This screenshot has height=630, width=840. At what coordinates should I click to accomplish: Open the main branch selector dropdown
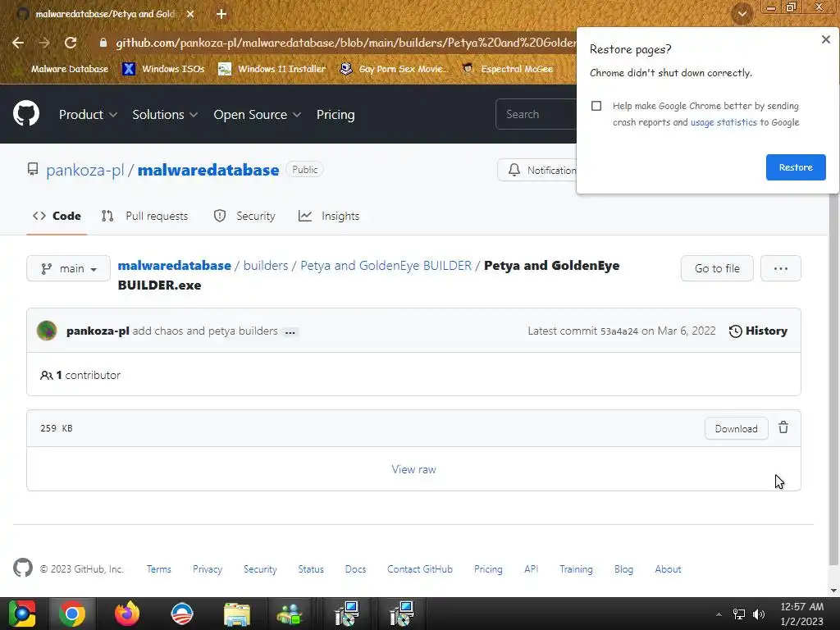pos(69,268)
